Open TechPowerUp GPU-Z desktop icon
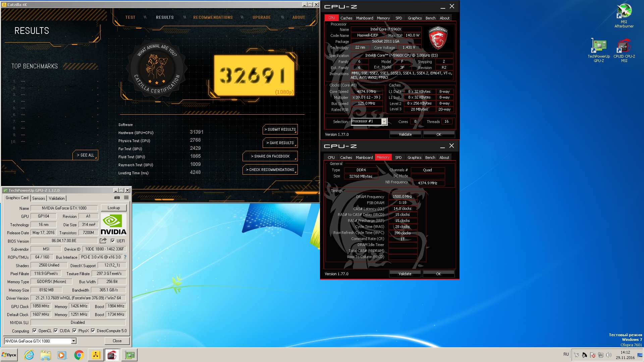The width and height of the screenshot is (644, 362). (599, 50)
